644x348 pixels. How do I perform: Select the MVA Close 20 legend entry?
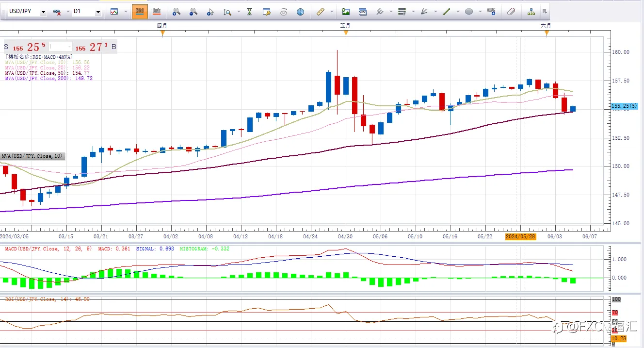pyautogui.click(x=48, y=68)
